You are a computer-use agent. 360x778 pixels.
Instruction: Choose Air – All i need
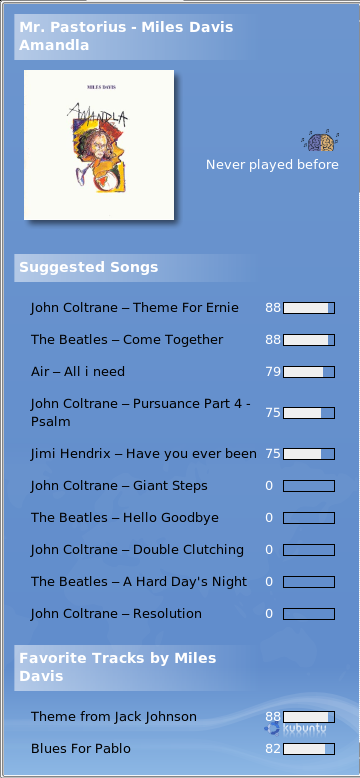78,372
